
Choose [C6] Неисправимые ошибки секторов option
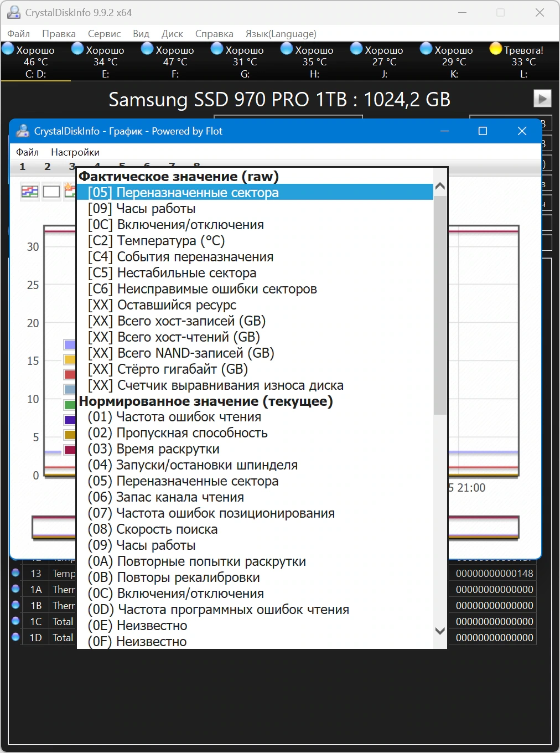255,288
